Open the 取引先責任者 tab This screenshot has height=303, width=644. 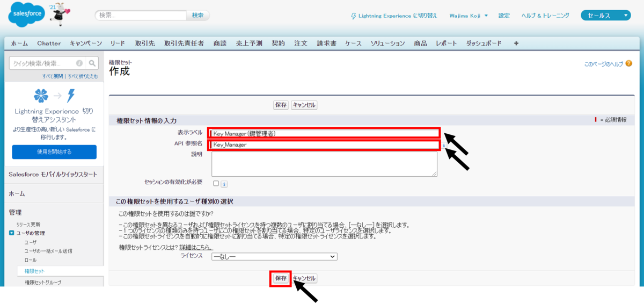pyautogui.click(x=184, y=44)
